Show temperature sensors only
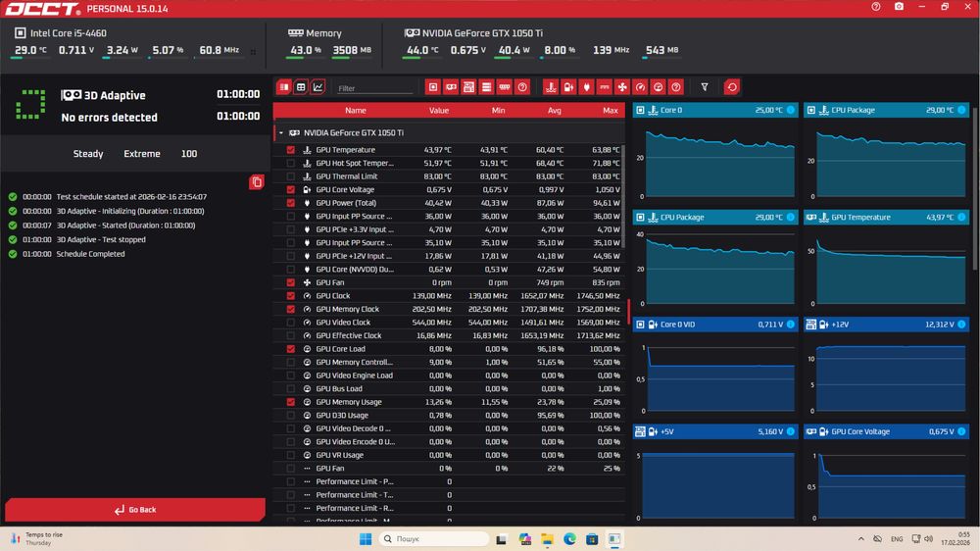This screenshot has width=980, height=551. point(551,87)
